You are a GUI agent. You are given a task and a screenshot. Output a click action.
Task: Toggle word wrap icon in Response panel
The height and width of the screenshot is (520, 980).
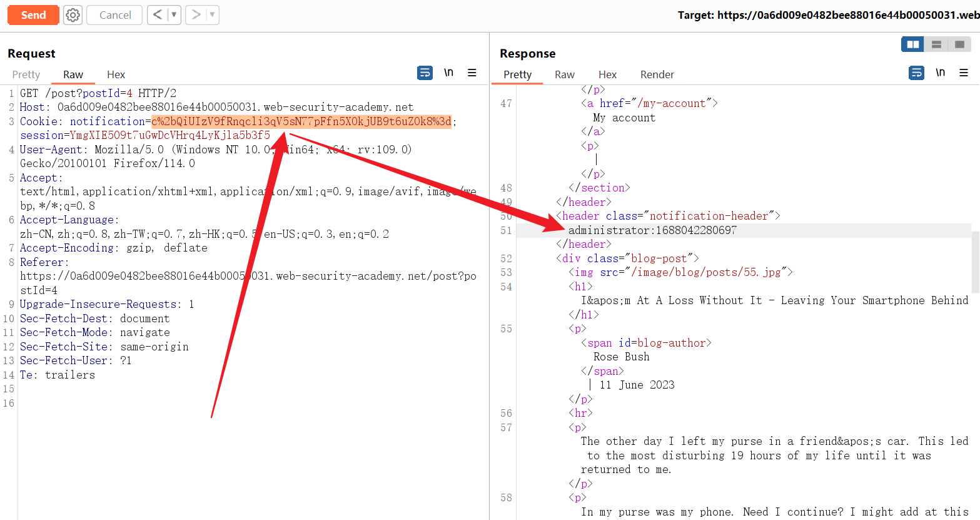pos(916,73)
